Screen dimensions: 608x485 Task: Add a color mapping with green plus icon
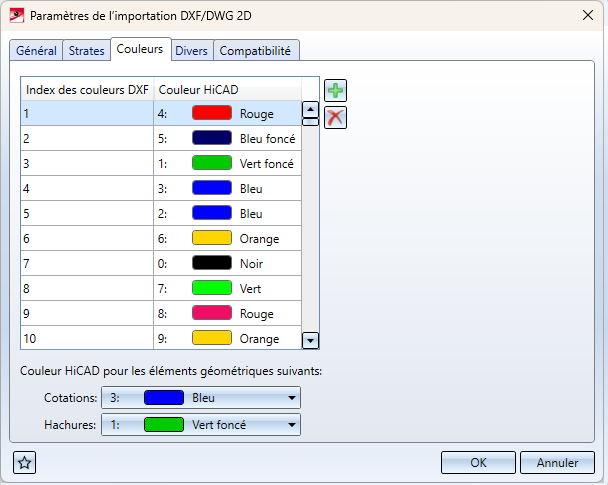click(x=335, y=91)
